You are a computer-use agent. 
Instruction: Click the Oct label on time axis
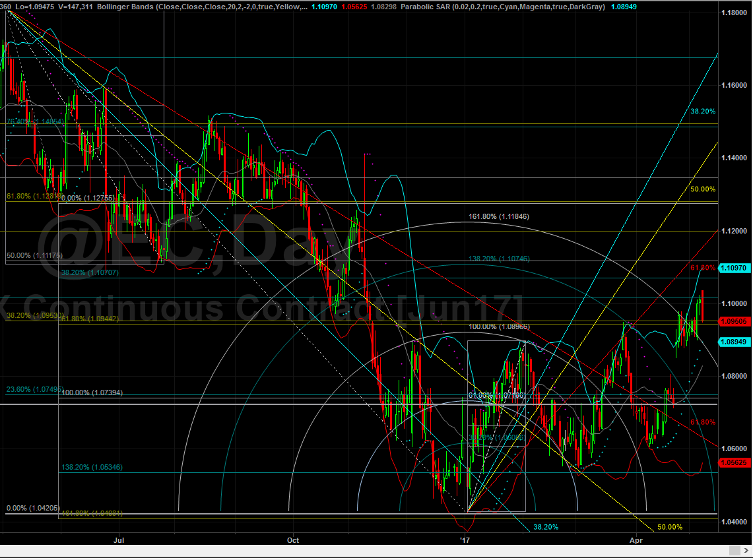(293, 540)
